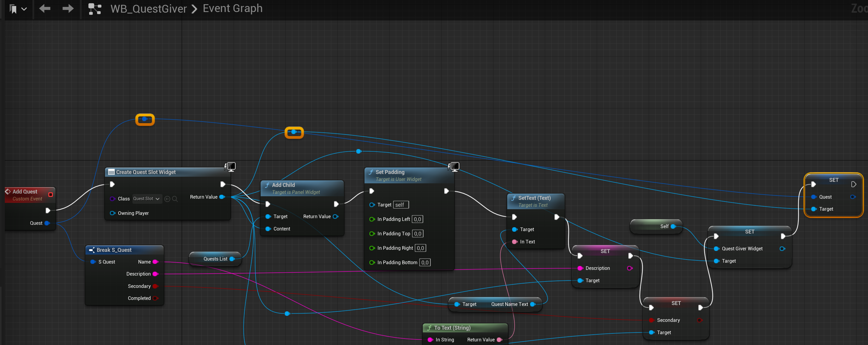The image size is (868, 345).
Task: Click the use-selected-asset arrow next to Class
Action: (x=167, y=199)
